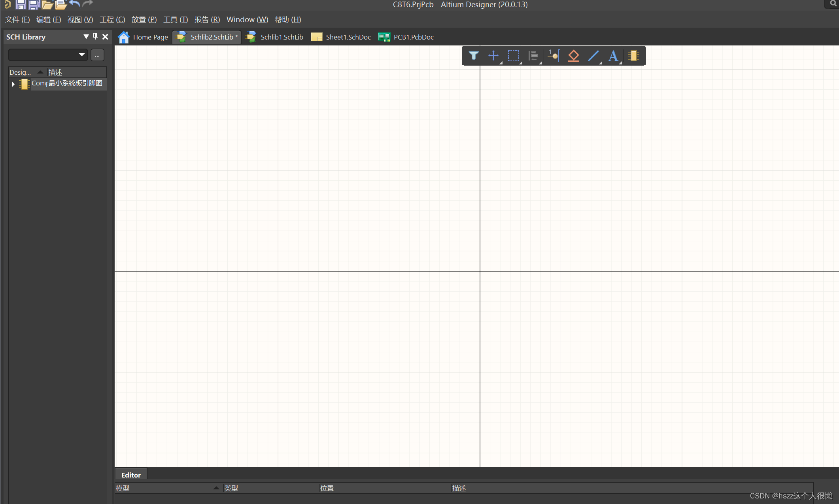Click the Selection Filter funnel icon

[473, 56]
